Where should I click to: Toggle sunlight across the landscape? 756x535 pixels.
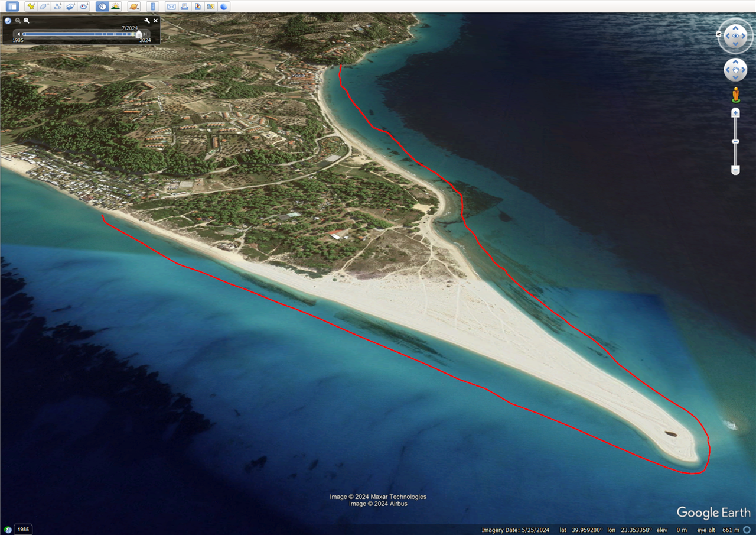click(115, 7)
